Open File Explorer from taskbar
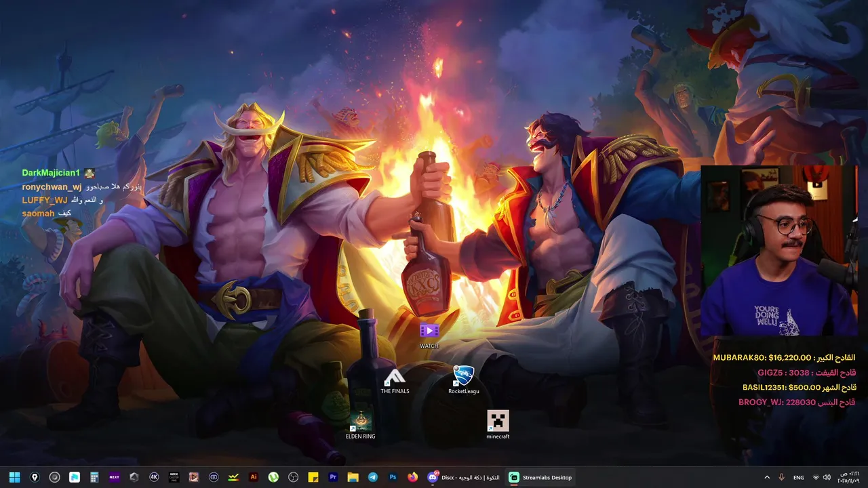Screen dimensions: 868x488 point(353,477)
